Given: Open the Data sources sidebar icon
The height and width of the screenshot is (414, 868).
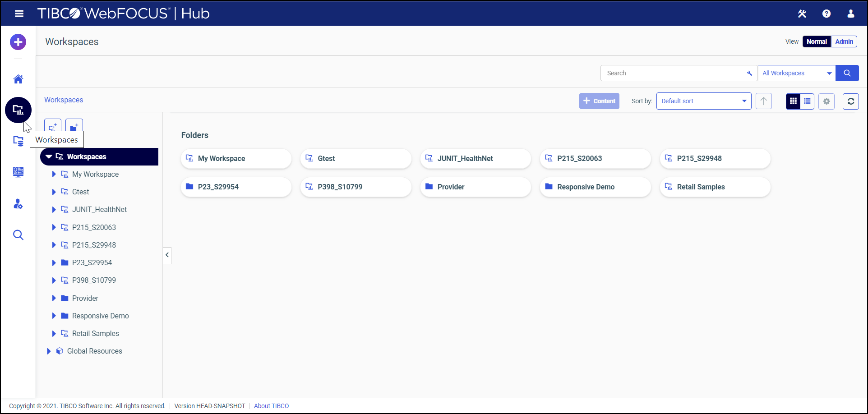Looking at the screenshot, I should (18, 141).
